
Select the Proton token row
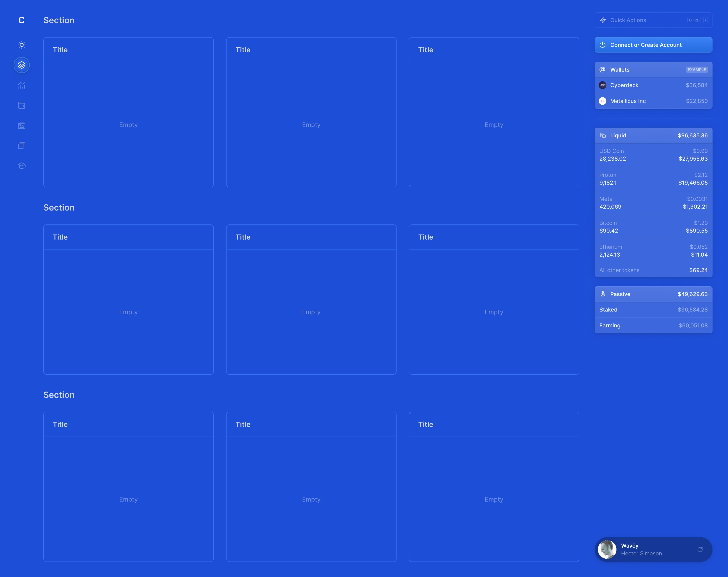(653, 179)
